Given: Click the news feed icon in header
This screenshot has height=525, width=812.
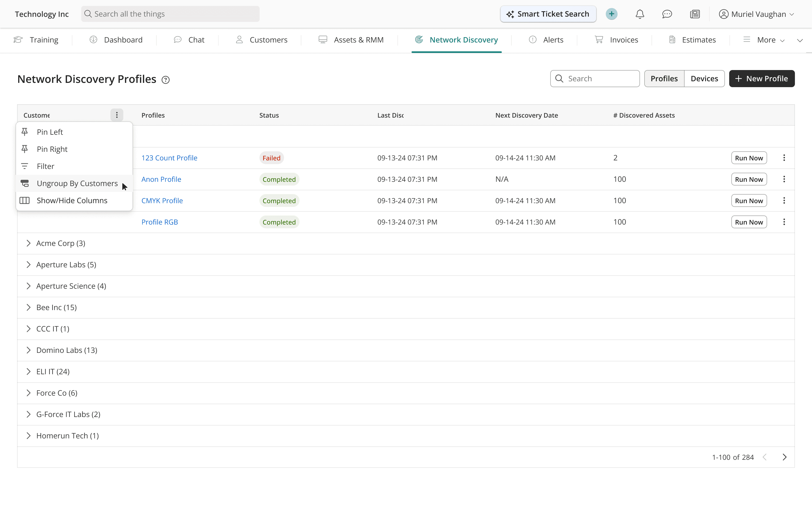Looking at the screenshot, I should [694, 14].
